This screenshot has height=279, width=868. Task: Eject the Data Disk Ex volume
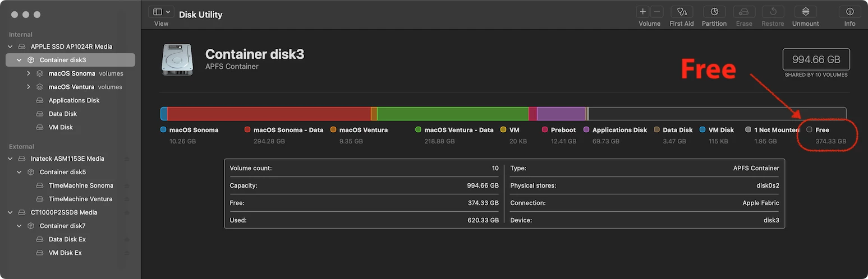127,239
